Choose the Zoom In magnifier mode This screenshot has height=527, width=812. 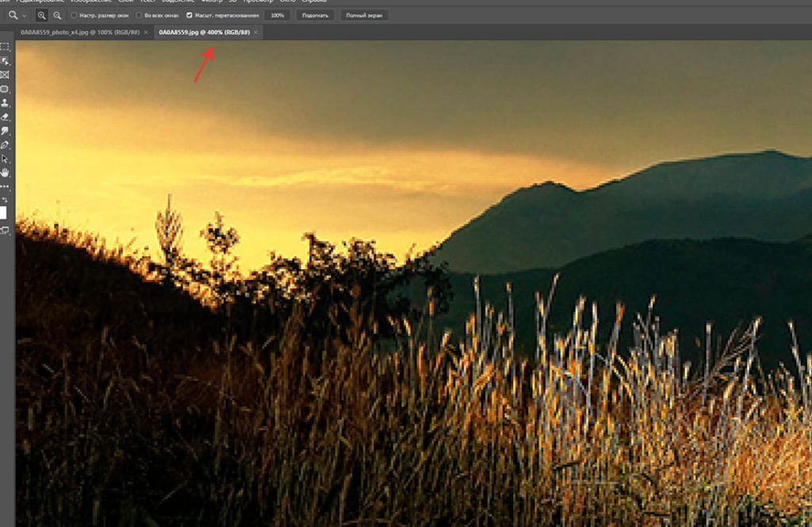(x=41, y=16)
